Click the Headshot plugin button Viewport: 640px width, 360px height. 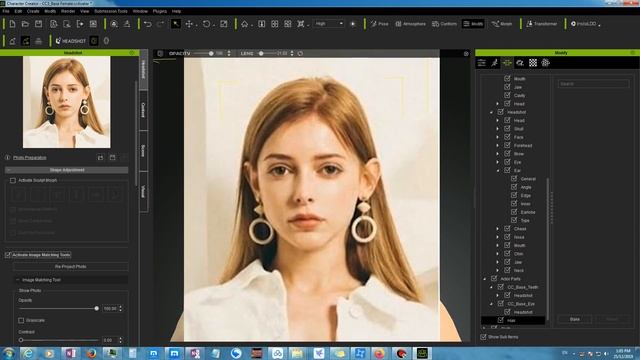(x=71, y=41)
